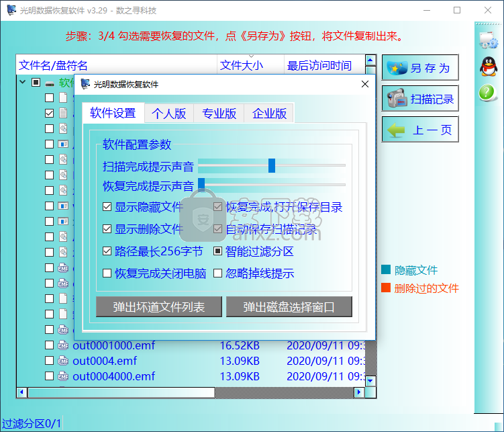Check the box for out0004000.emf
Viewport: 504px width, 432px height.
click(49, 376)
